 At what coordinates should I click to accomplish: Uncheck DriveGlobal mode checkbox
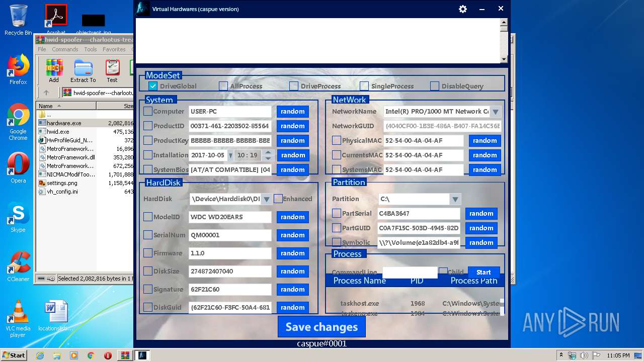point(153,86)
